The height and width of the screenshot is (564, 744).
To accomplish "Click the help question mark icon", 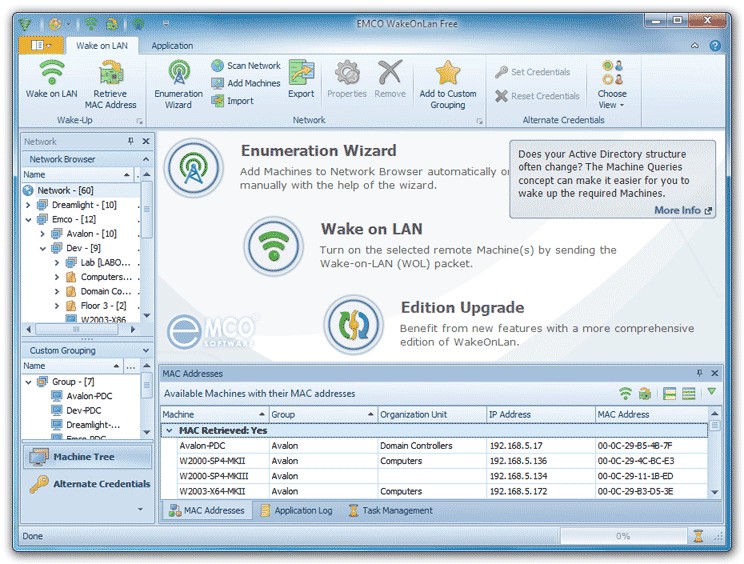I will tap(715, 46).
